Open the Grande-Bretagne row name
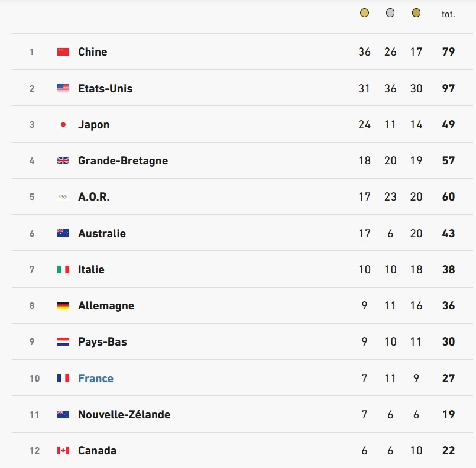The height and width of the screenshot is (468, 476). (123, 161)
